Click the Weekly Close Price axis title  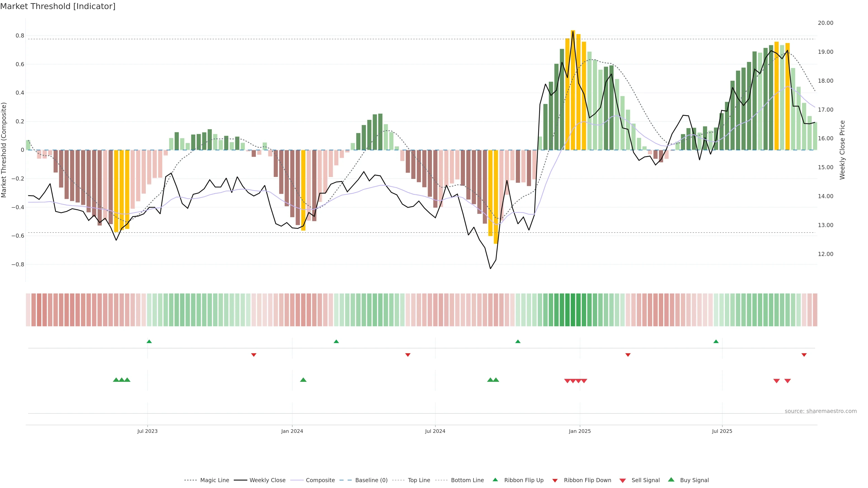(x=842, y=150)
